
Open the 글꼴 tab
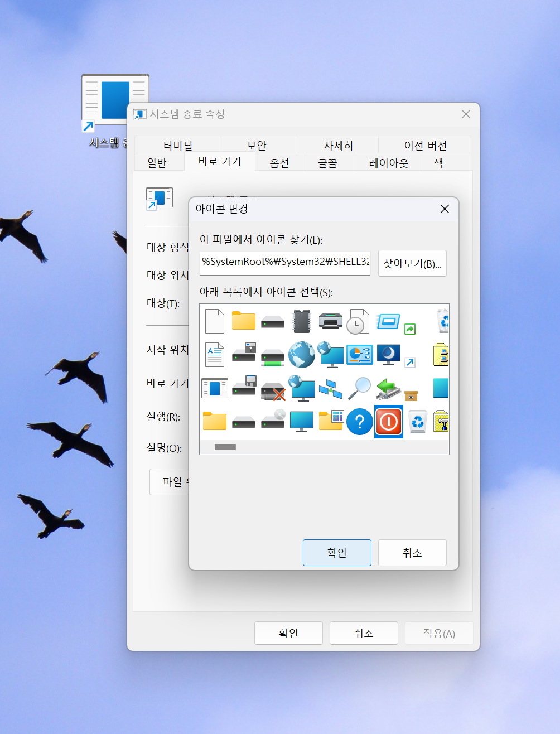click(x=327, y=163)
